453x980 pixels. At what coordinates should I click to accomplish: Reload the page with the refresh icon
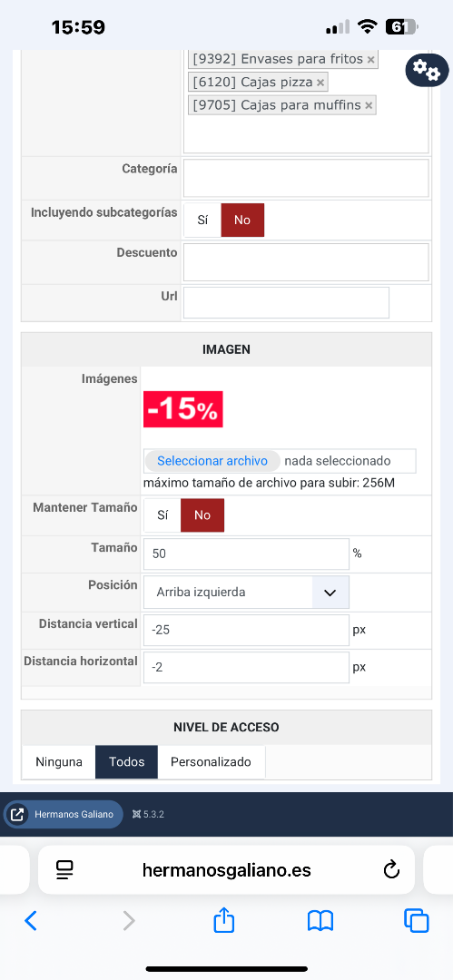(391, 869)
